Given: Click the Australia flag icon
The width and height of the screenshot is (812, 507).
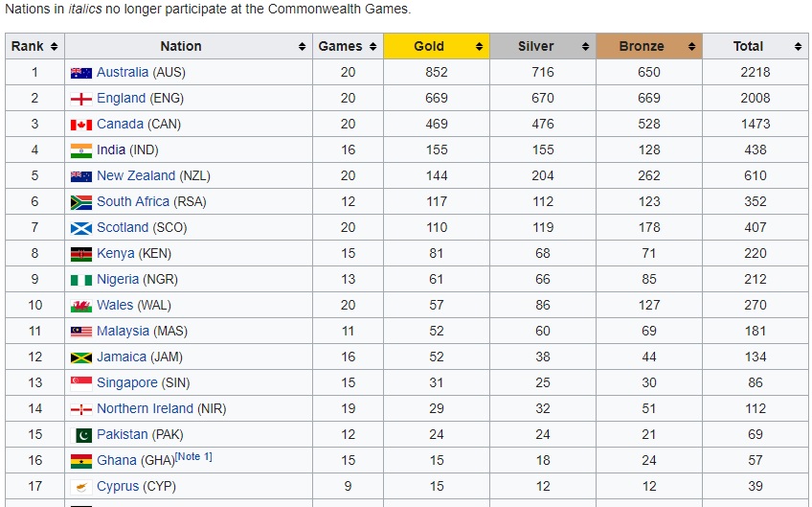Looking at the screenshot, I should click(81, 73).
